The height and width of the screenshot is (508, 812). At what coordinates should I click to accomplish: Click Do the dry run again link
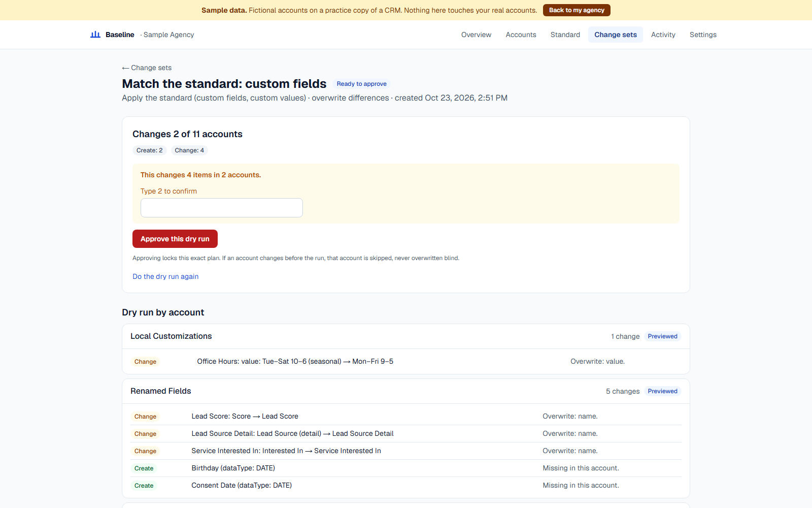tap(165, 276)
